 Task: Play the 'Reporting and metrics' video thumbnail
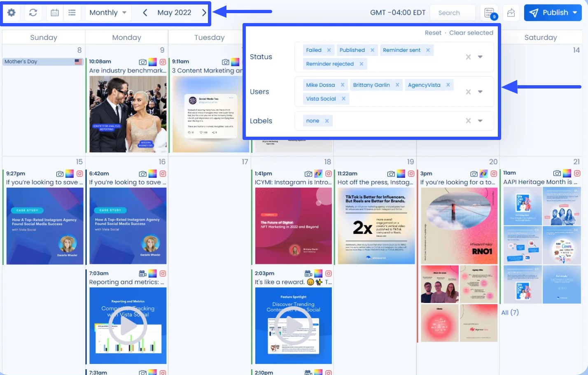tap(128, 325)
